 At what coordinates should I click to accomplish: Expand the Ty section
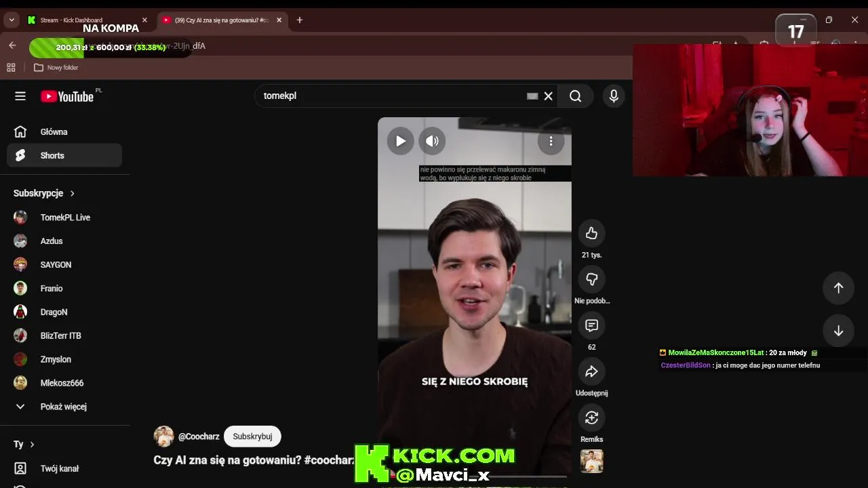click(x=24, y=445)
